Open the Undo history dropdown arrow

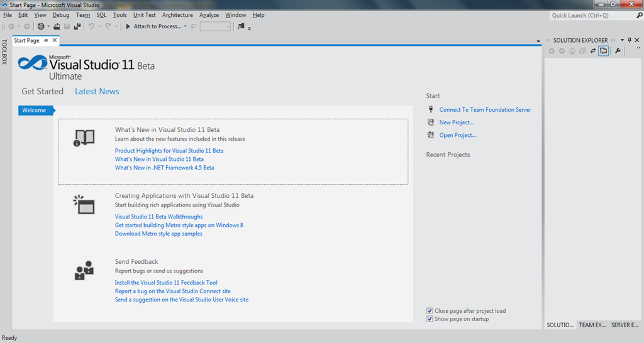(99, 26)
